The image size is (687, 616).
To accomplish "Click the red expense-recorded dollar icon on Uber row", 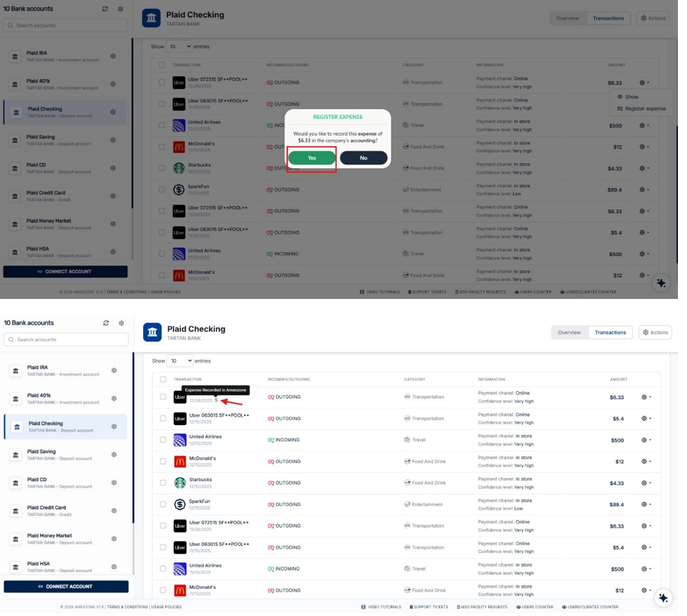I will [216, 400].
